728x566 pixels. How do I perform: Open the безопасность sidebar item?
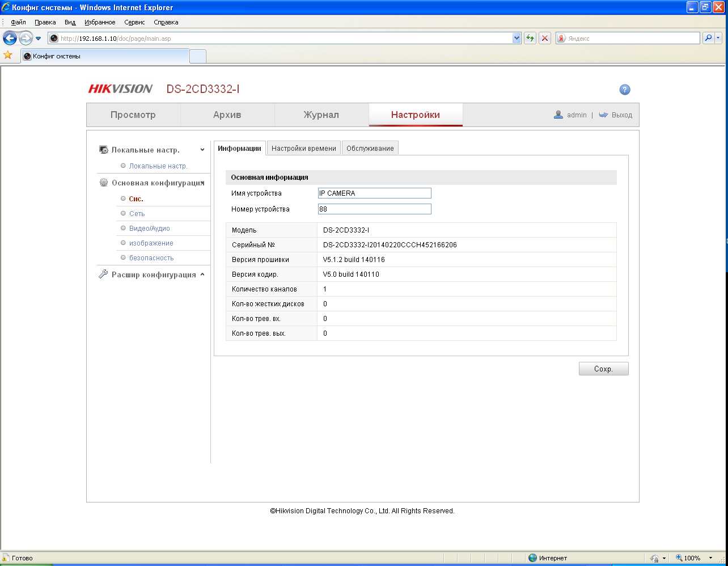(151, 258)
